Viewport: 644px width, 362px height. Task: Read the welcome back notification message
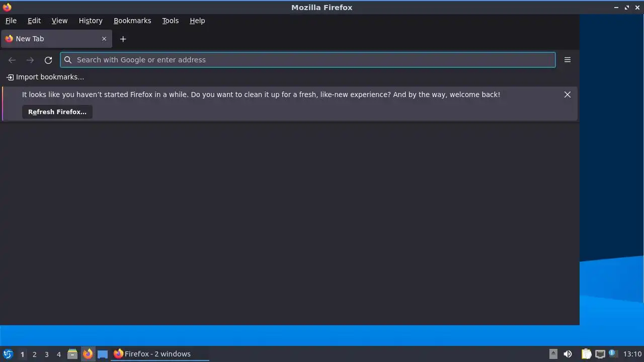coord(261,95)
